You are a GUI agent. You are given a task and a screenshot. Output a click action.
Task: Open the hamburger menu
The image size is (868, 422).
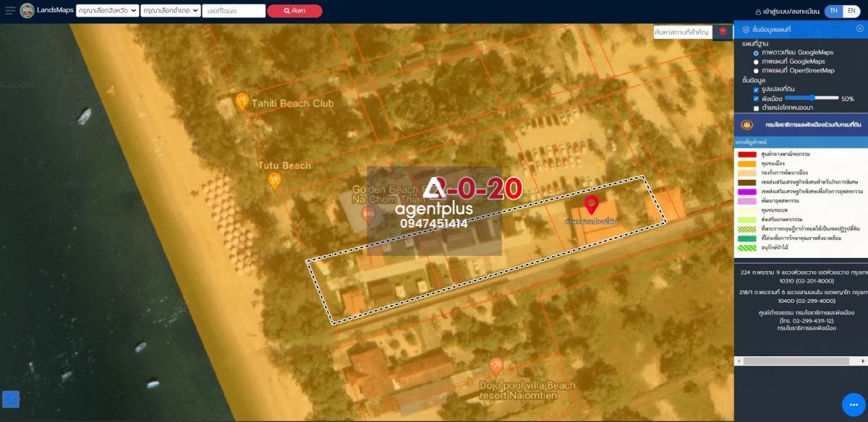click(x=10, y=11)
